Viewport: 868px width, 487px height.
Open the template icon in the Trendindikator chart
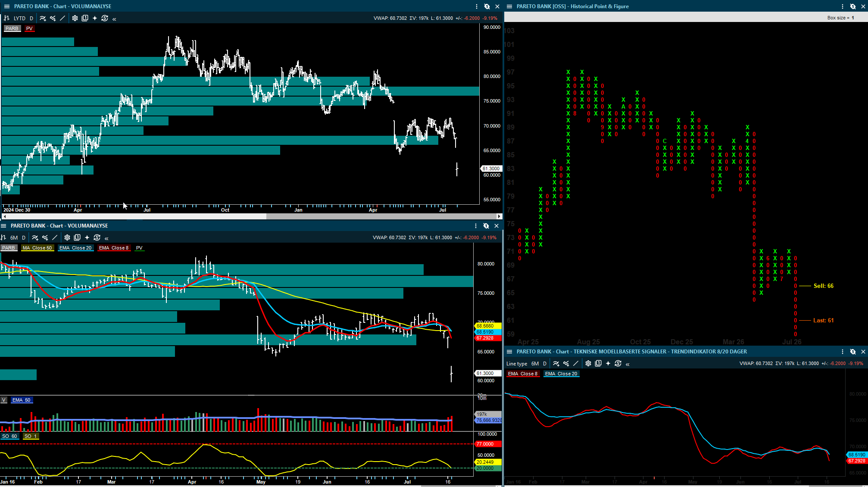[598, 363]
